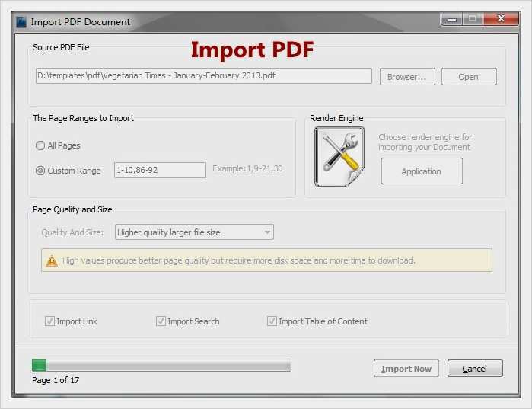Minimize the Import PDF Document window
This screenshot has width=532, height=409.
[x=451, y=19]
